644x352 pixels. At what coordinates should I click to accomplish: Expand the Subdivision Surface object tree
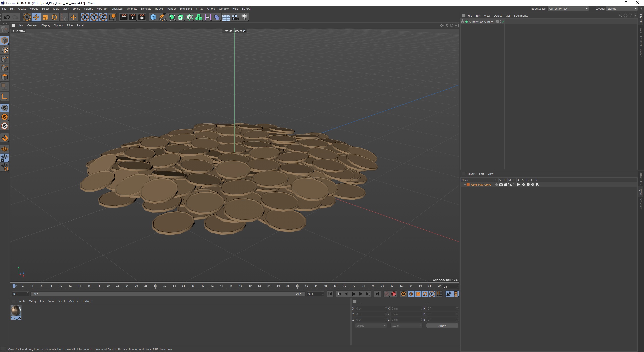click(x=463, y=22)
